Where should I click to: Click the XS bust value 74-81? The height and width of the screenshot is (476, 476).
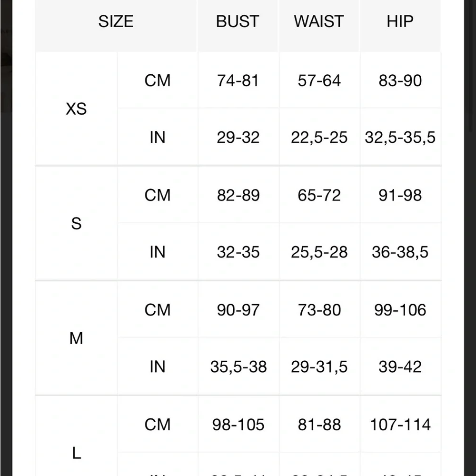tap(238, 81)
